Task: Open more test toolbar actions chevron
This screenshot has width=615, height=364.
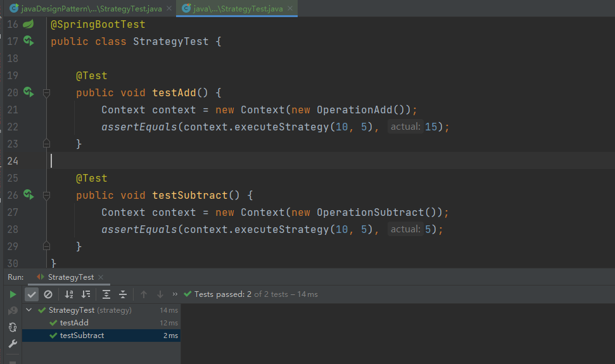Action: [x=175, y=294]
